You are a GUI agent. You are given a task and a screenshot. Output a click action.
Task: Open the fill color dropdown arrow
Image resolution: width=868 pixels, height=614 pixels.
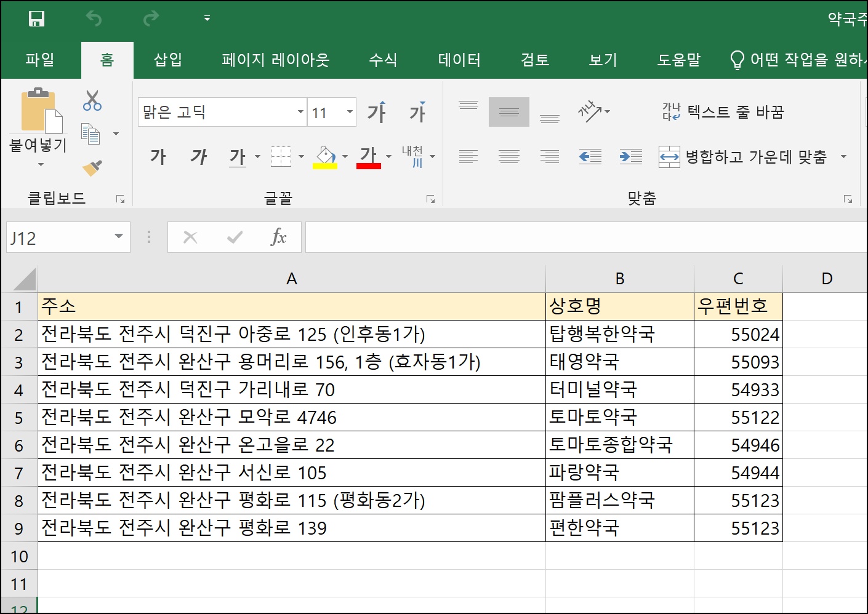(345, 157)
